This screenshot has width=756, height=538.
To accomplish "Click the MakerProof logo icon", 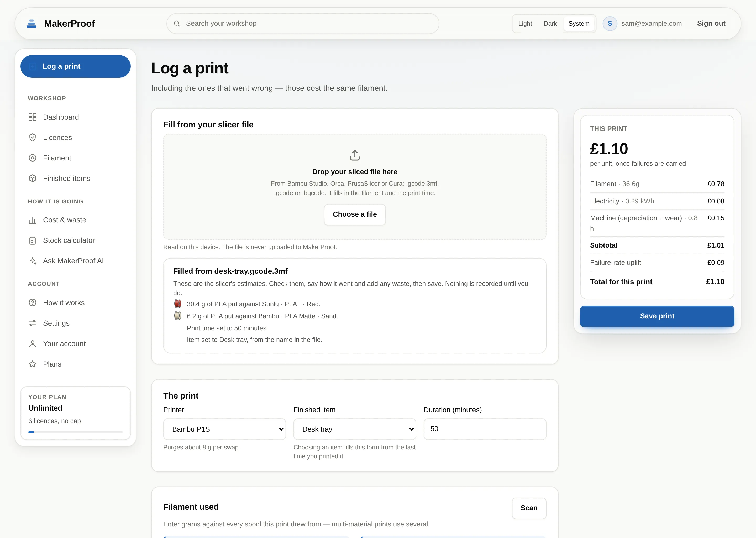I will point(31,24).
